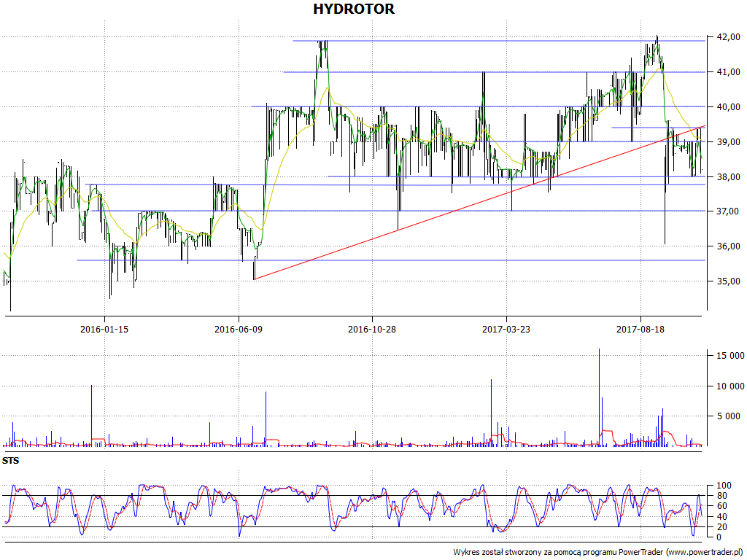Click the 35,00 price axis label
747x560 pixels.
tap(729, 281)
